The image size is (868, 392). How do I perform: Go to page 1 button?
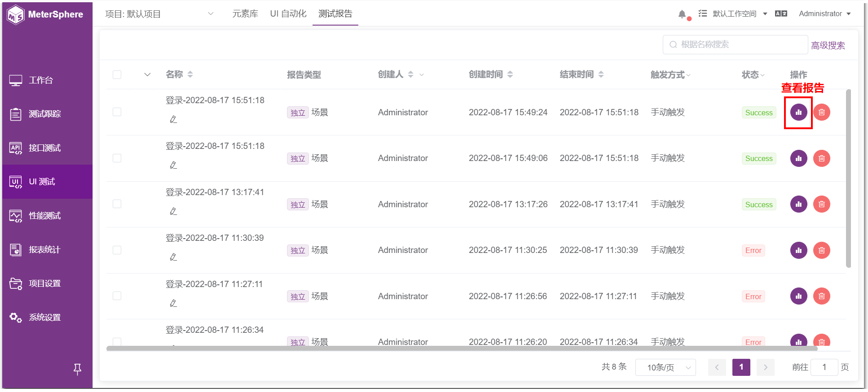point(741,367)
